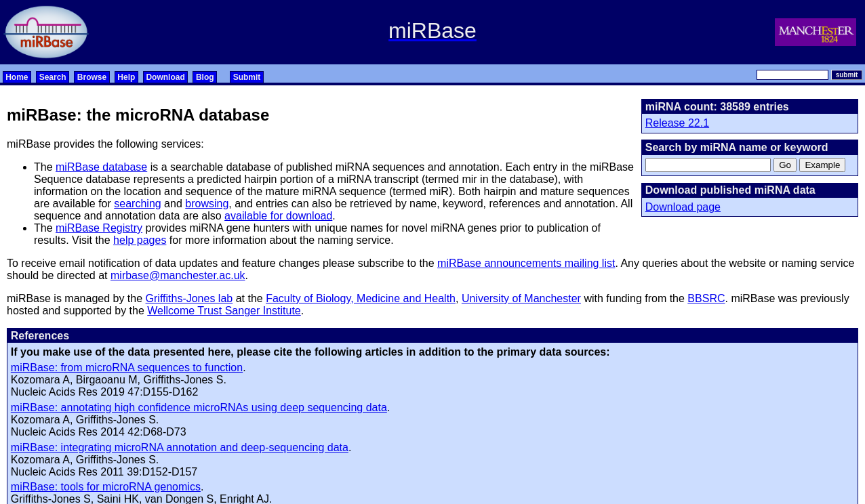Viewport: 865px width, 504px height.
Task: Click 'Download published miRNA data' header
Action: click(750, 190)
